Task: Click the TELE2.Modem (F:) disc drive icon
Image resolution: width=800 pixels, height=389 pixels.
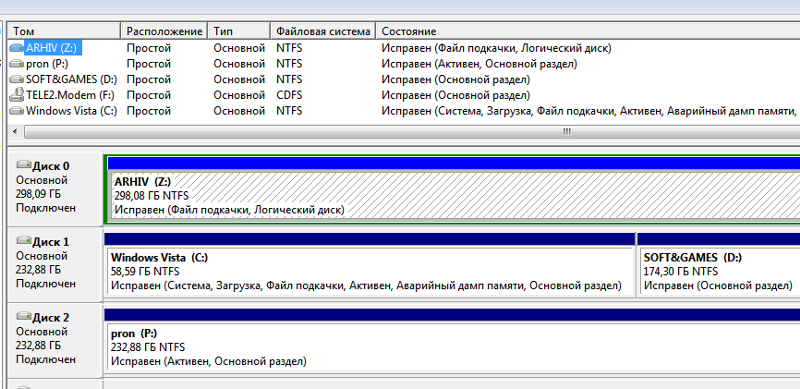Action: (16, 94)
